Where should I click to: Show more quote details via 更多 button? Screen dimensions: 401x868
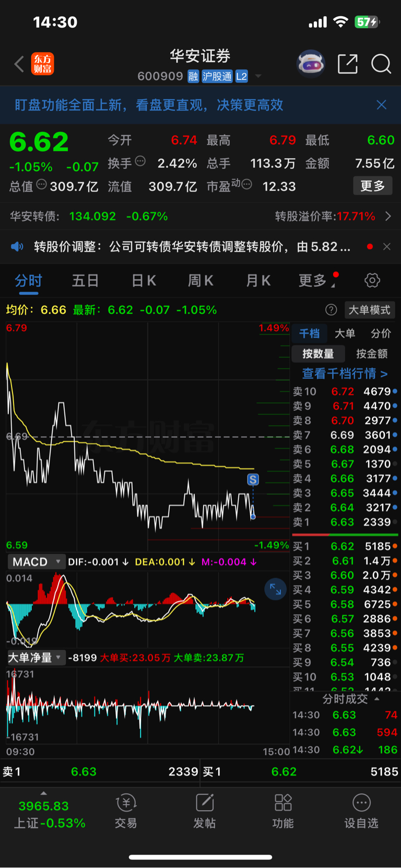372,186
